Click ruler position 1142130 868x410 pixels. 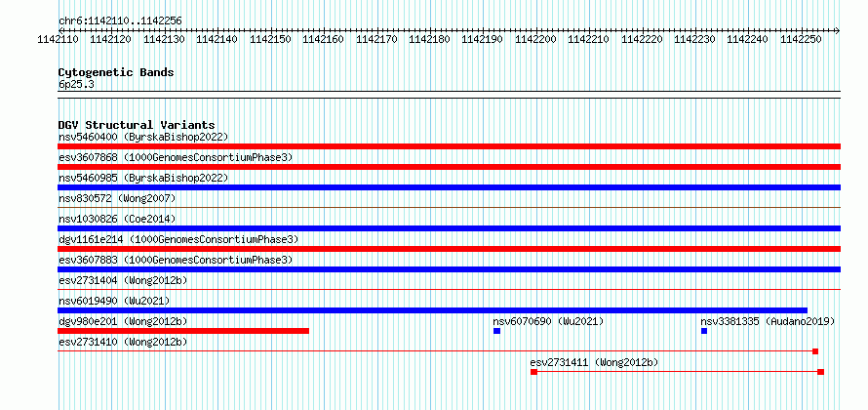coord(165,39)
